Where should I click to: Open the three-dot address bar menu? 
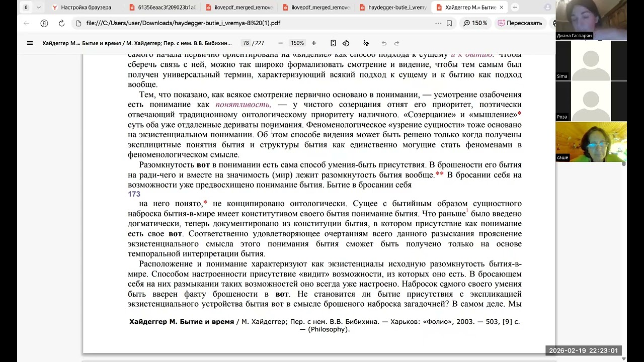pos(439,23)
